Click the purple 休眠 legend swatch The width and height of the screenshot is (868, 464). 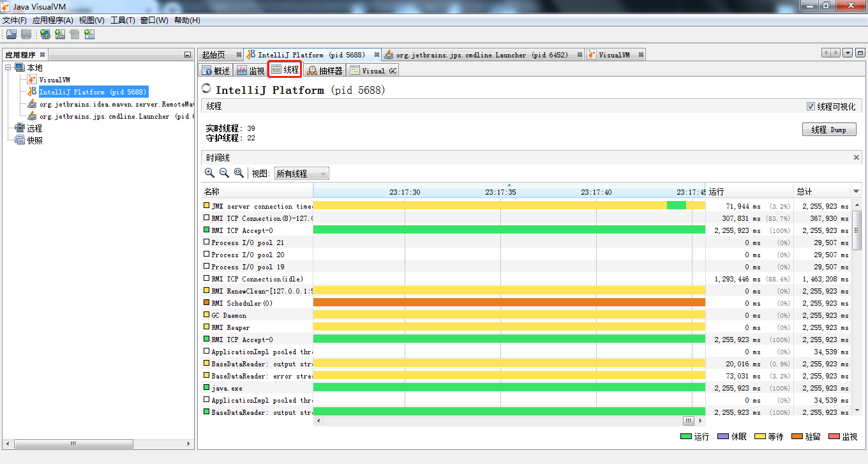tap(723, 437)
